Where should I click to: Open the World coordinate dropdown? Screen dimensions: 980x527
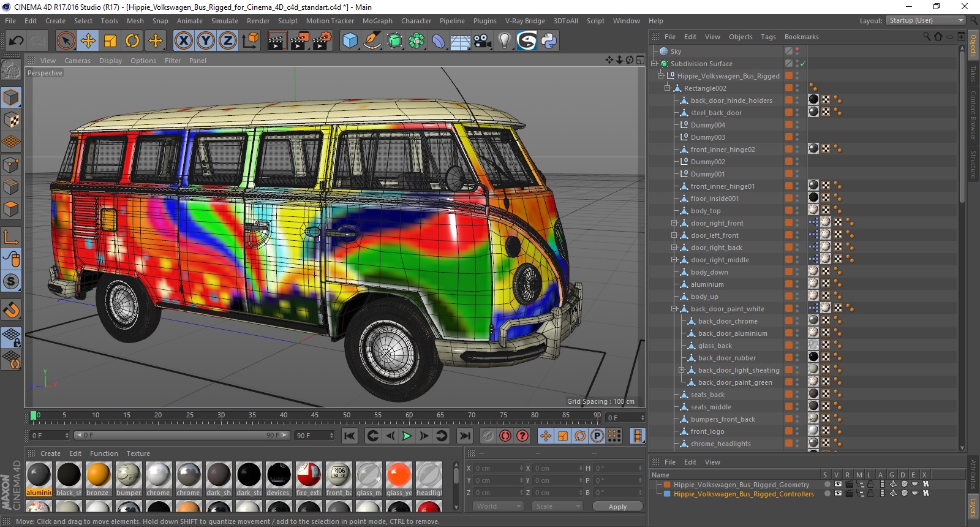pyautogui.click(x=498, y=506)
